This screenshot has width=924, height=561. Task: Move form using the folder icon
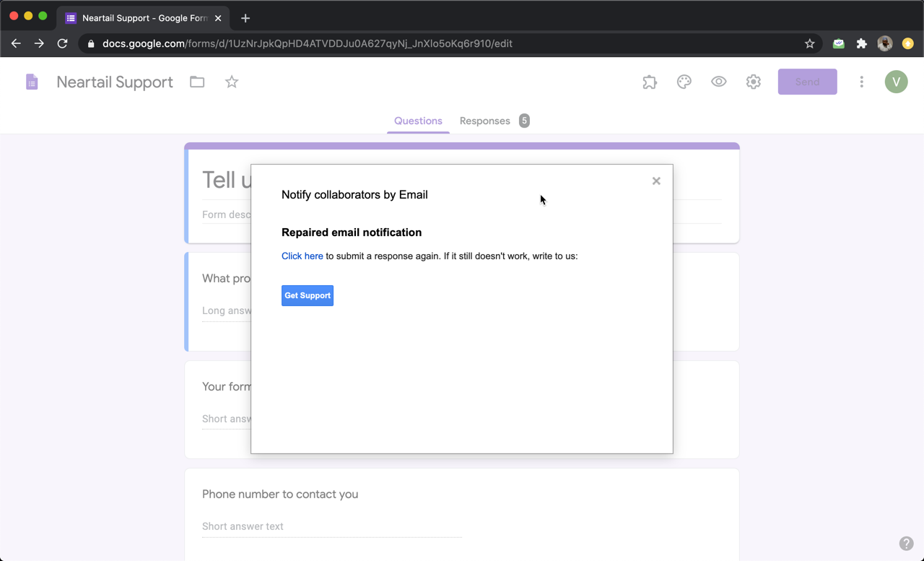pyautogui.click(x=197, y=82)
